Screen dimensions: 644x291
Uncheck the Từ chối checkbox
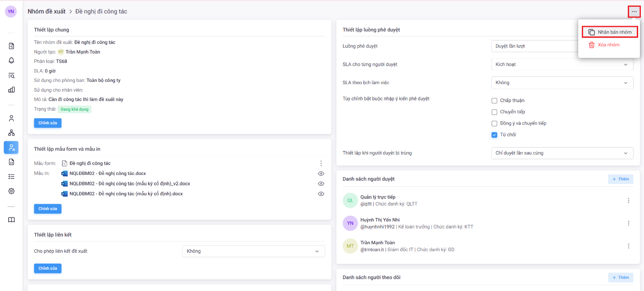click(x=494, y=135)
